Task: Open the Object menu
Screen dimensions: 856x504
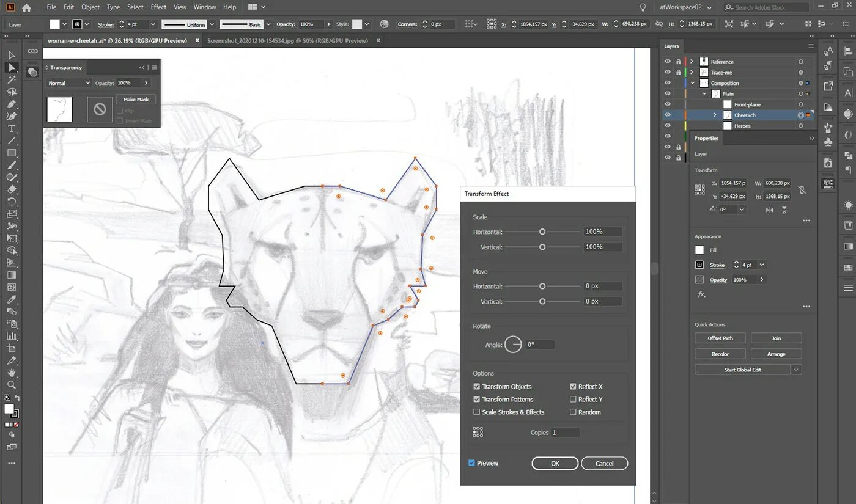Action: coord(90,7)
